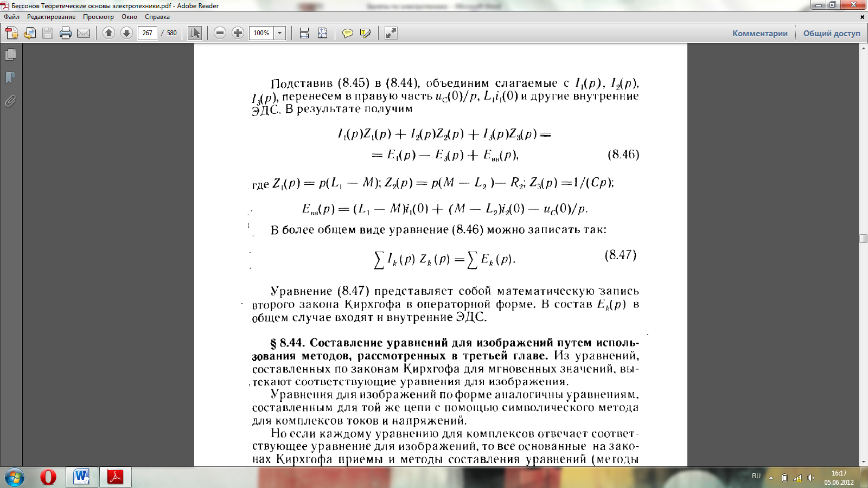Open the volume control tray icon

click(810, 478)
